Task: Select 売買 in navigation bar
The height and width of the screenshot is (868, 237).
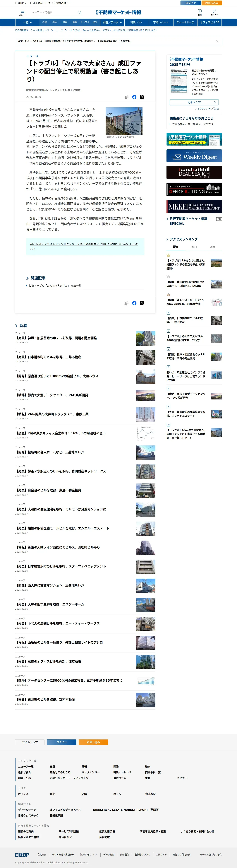Action: pos(44,22)
